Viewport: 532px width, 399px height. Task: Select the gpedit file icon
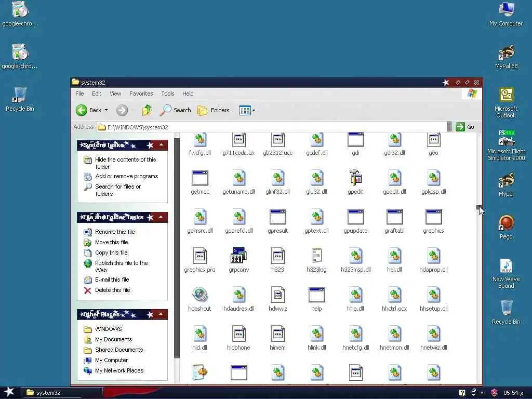tap(355, 178)
